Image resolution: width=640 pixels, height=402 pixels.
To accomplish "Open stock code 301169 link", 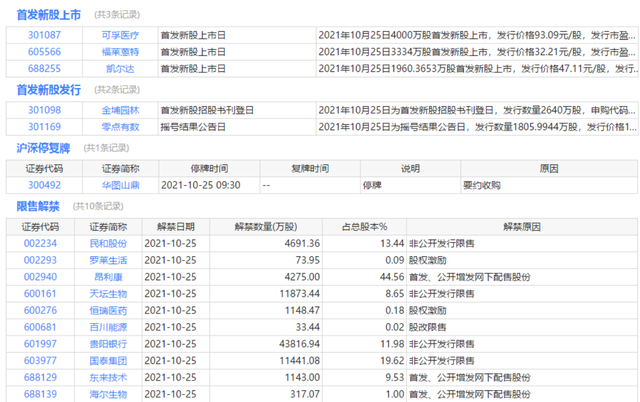I will [44, 127].
